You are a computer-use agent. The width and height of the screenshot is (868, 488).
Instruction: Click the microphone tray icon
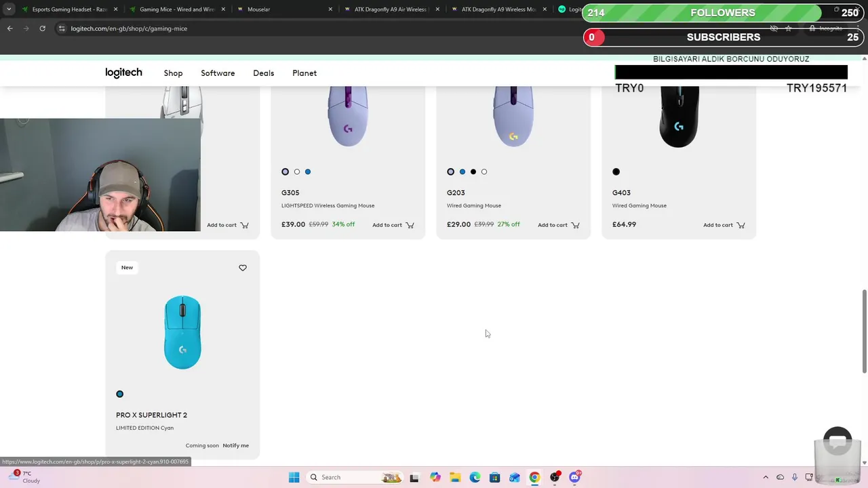(794, 477)
